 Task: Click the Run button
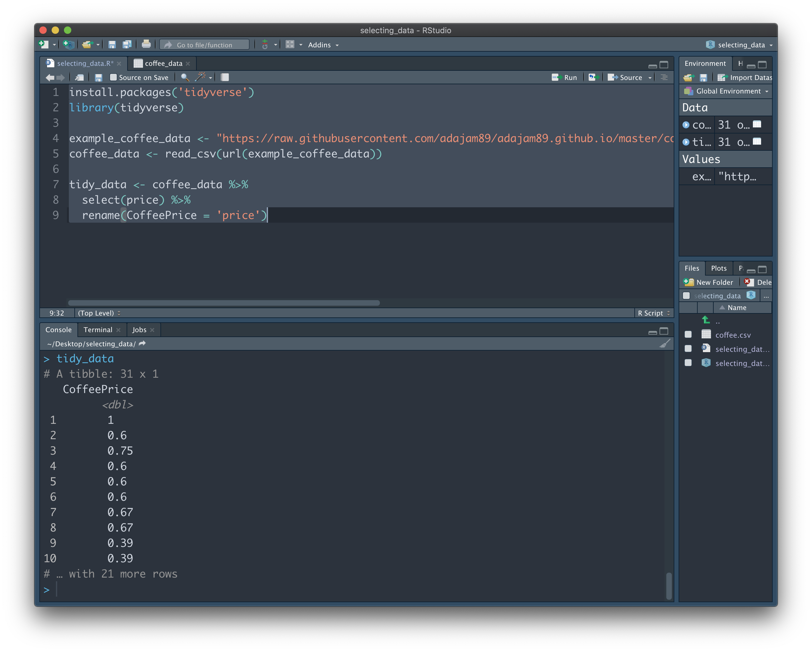[x=564, y=77]
